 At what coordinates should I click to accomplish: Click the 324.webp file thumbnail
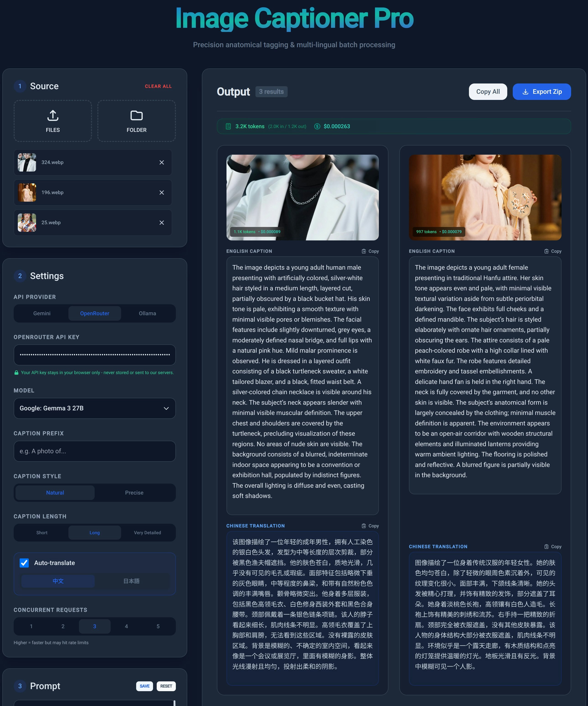pyautogui.click(x=27, y=162)
